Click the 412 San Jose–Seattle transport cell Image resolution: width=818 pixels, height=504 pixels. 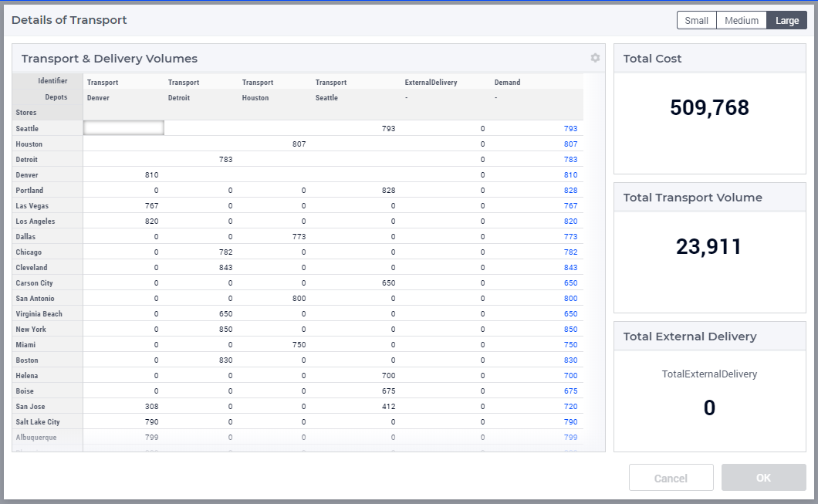(357, 407)
